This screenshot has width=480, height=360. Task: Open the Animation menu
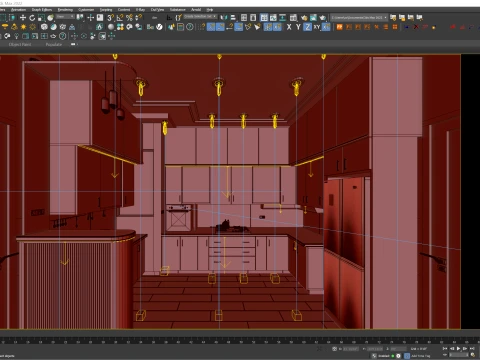click(18, 10)
